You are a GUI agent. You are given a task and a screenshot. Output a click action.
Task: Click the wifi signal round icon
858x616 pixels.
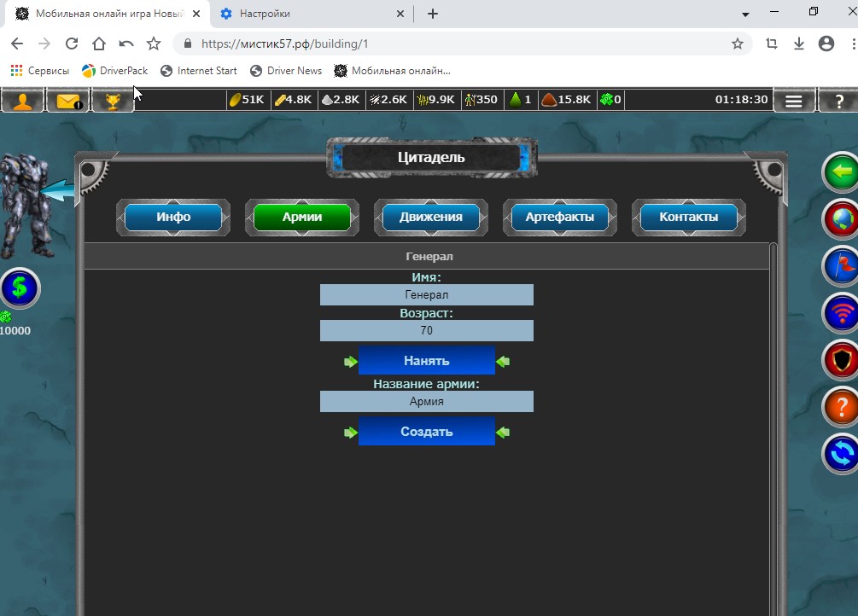tap(841, 314)
